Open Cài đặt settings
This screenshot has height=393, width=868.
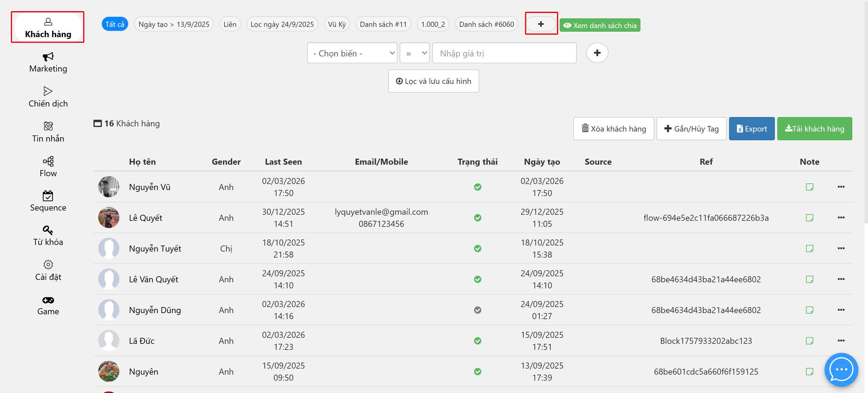tap(48, 271)
